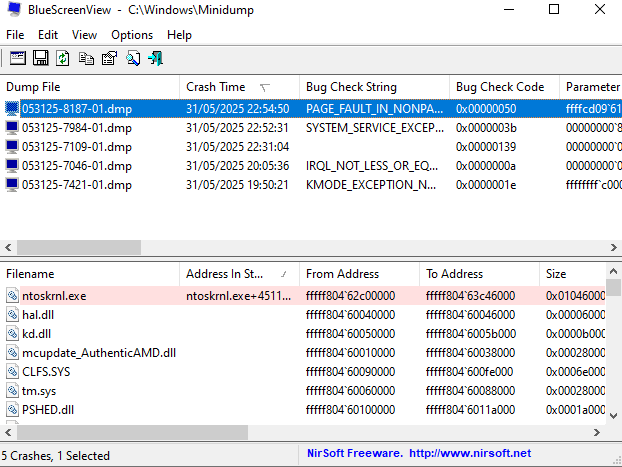Screen dimensions: 622x467
Task: Click the Exit door toolbar icon
Action: pyautogui.click(x=156, y=59)
